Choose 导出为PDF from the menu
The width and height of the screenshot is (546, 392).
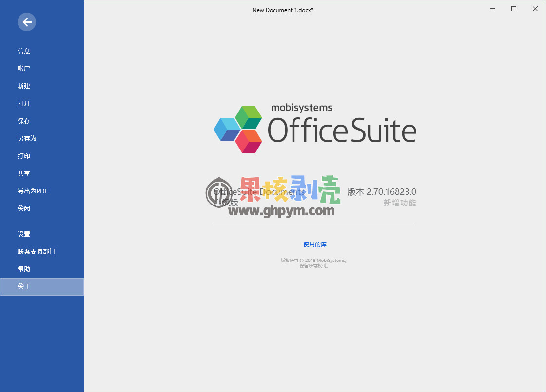point(33,191)
